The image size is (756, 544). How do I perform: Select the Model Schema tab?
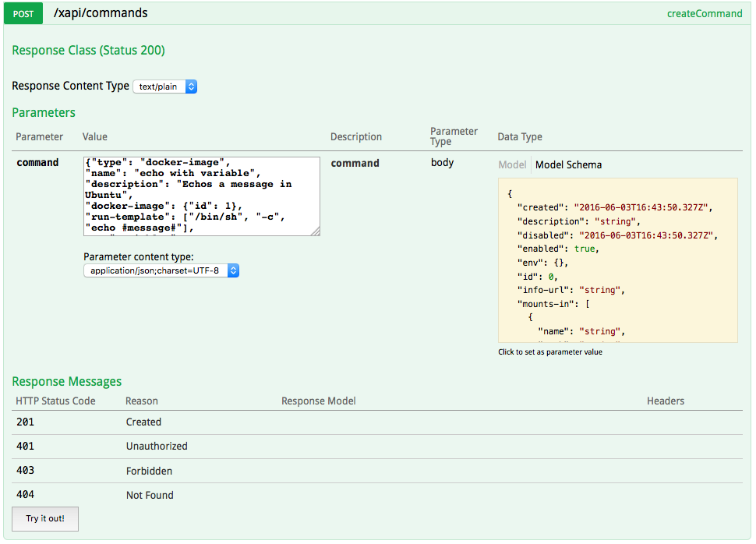[568, 164]
